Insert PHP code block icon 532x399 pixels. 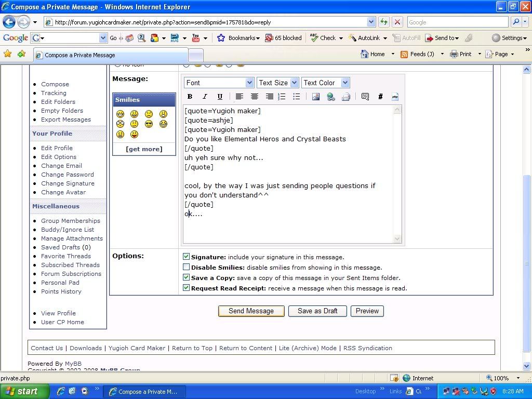[x=395, y=97]
